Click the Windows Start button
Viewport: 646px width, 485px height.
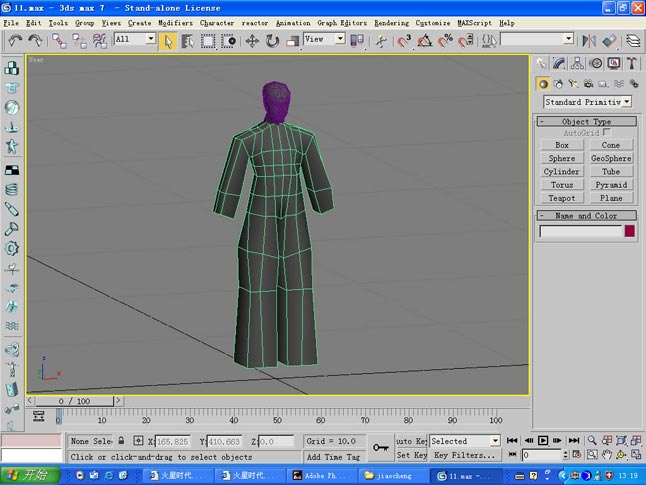(30, 475)
